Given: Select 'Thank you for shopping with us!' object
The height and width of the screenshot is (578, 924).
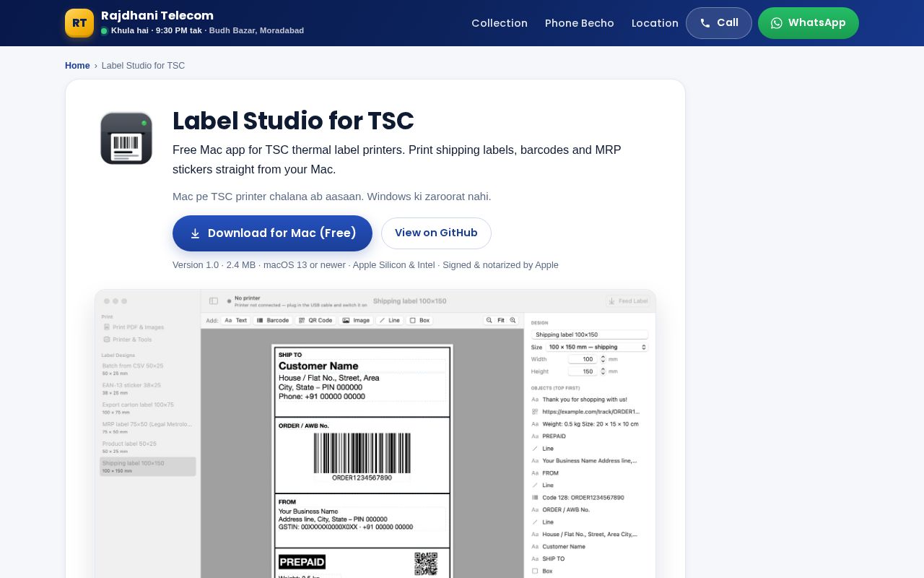Looking at the screenshot, I should (x=590, y=400).
